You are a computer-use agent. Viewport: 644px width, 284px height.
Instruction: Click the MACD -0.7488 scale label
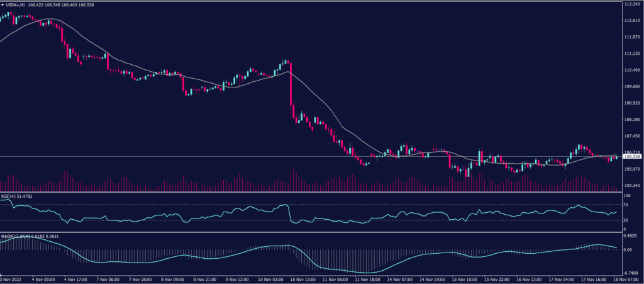coord(630,273)
